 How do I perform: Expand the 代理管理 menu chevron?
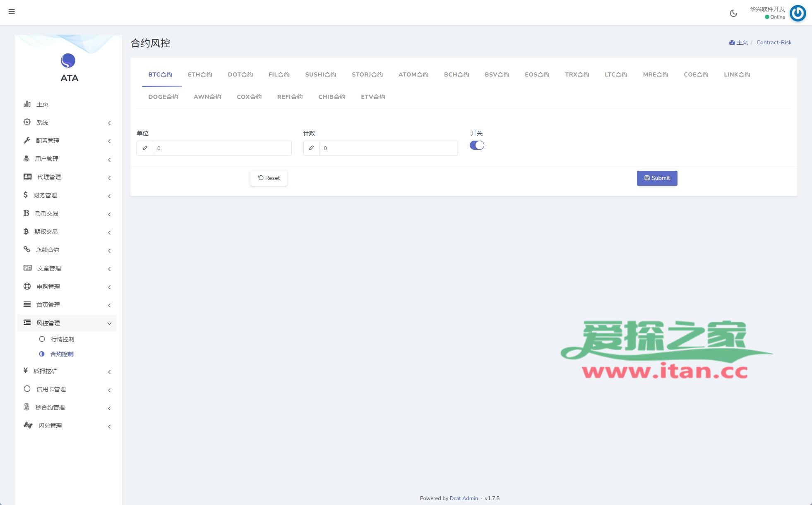coord(109,178)
